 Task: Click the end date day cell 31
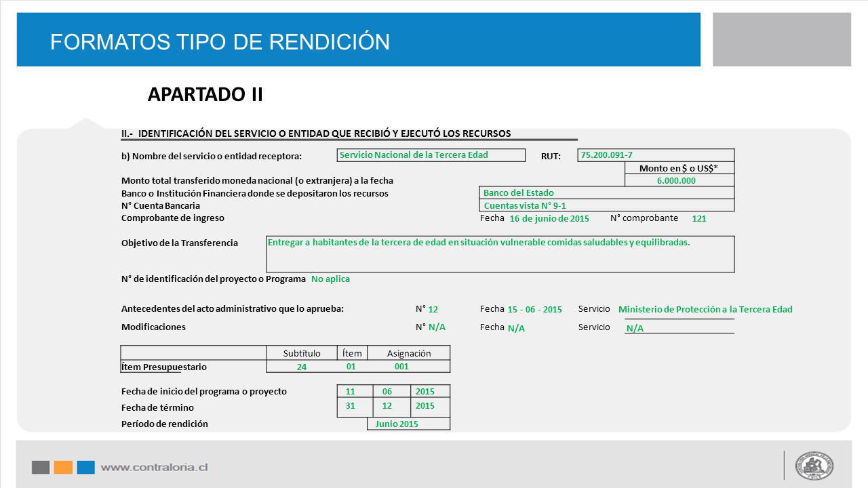[355, 407]
